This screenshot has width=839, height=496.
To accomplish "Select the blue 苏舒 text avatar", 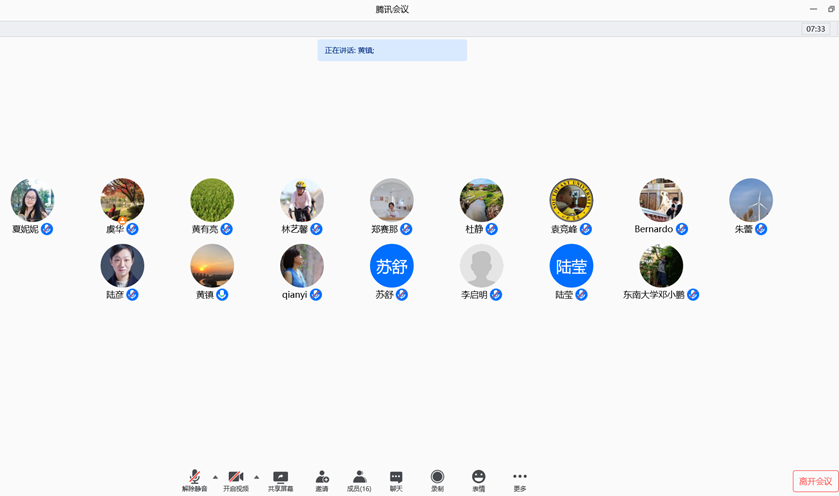I will 392,266.
